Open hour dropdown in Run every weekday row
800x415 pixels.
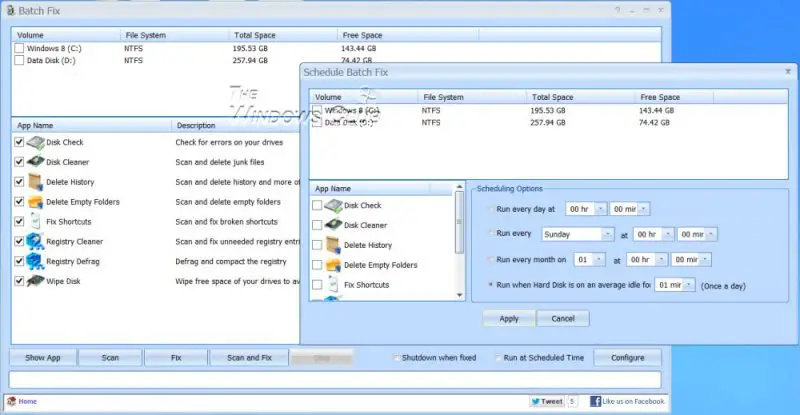[x=668, y=234]
